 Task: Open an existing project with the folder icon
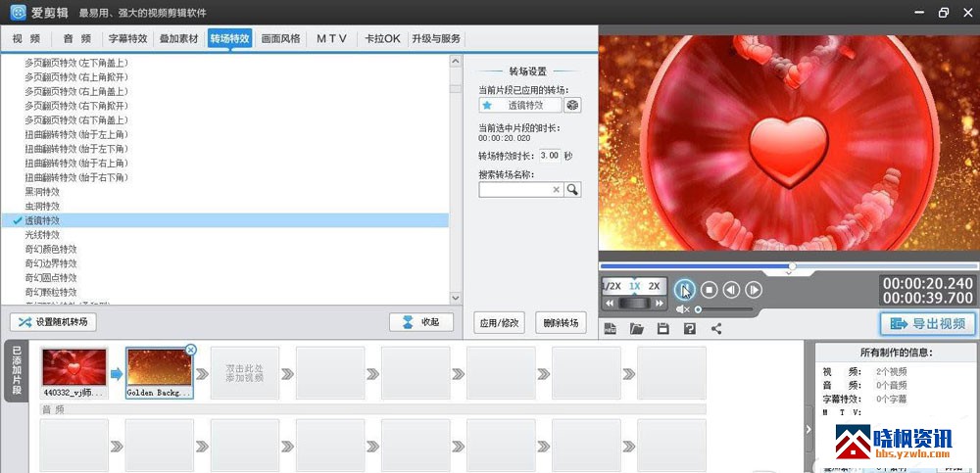tap(636, 328)
